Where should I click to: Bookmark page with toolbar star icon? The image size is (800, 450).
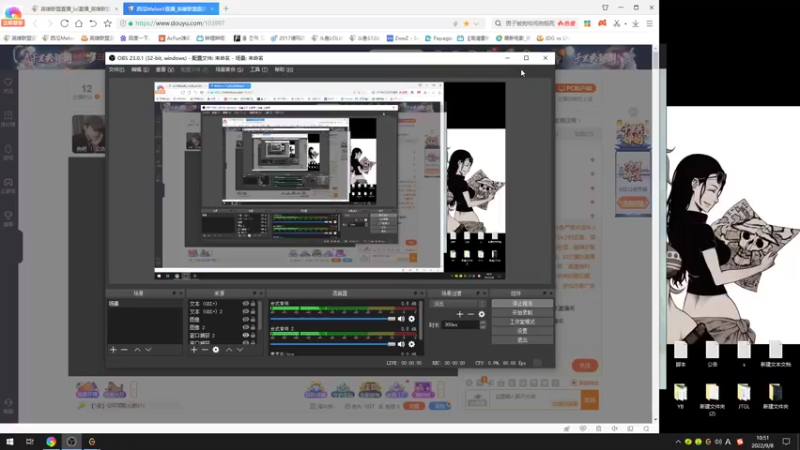pos(108,23)
